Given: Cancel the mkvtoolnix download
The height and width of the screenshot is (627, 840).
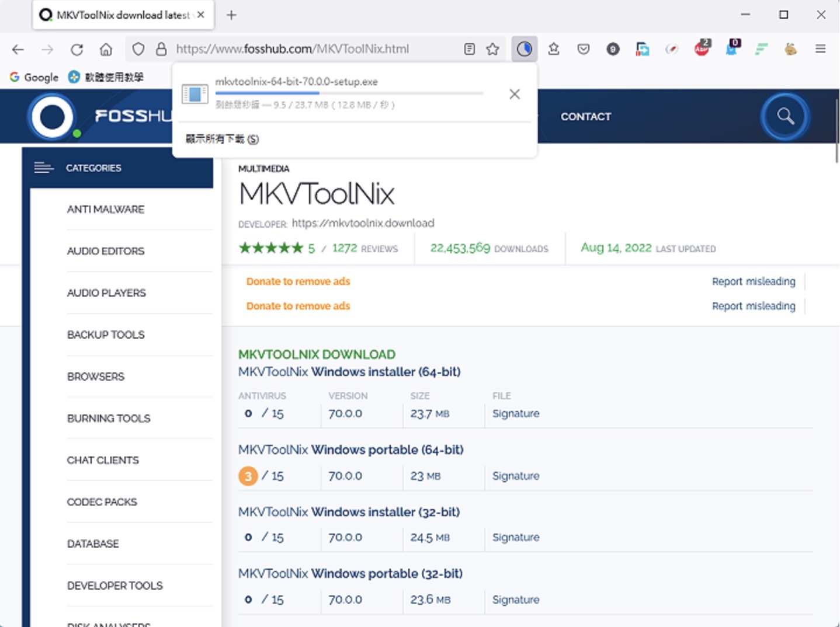Looking at the screenshot, I should (514, 94).
